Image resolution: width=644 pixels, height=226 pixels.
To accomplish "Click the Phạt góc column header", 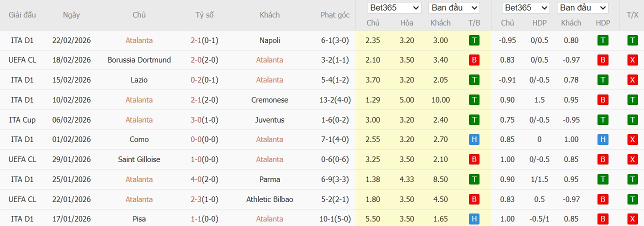I will [335, 15].
